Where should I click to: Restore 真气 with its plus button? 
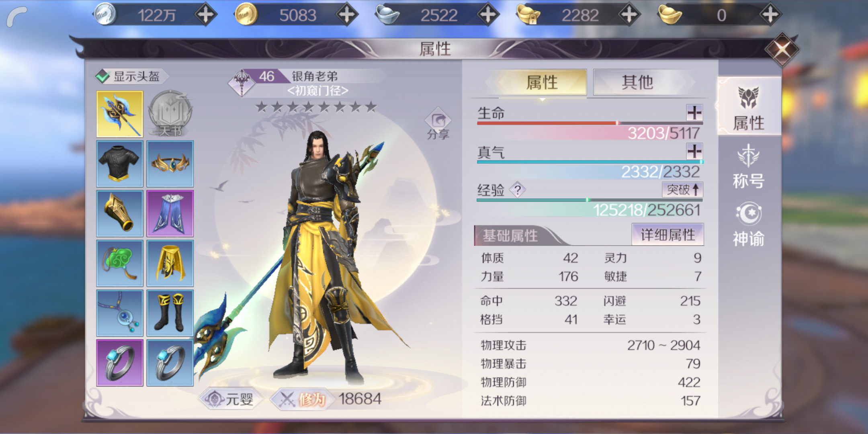[x=694, y=151]
